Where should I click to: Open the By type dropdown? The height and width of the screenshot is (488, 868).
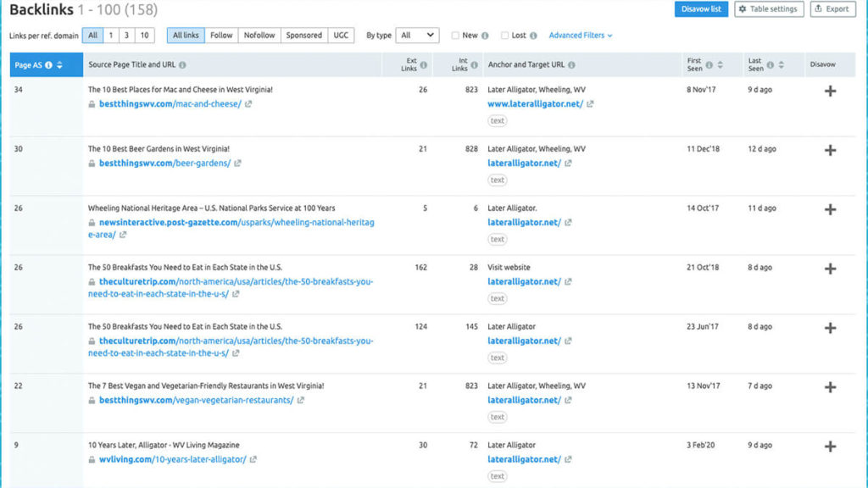click(x=418, y=36)
